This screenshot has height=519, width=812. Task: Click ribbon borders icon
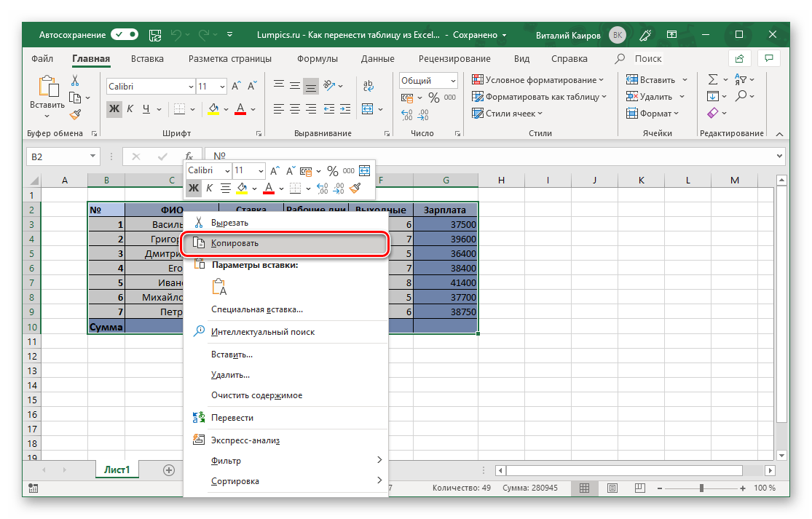179,108
